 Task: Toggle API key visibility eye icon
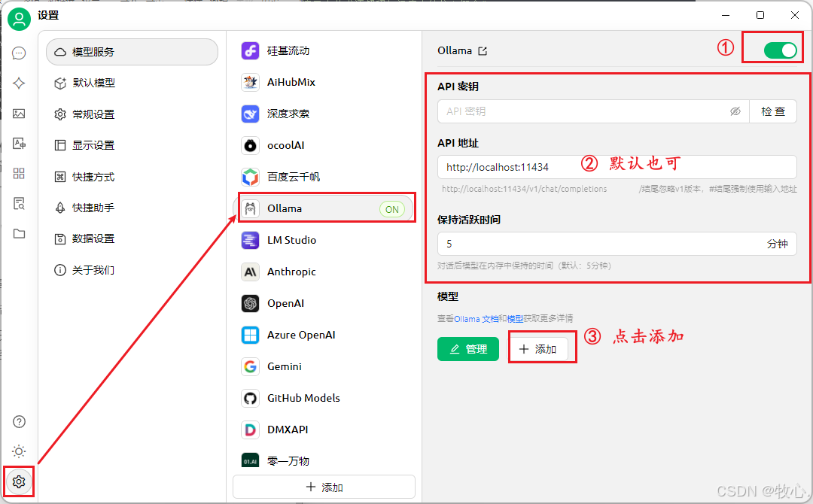[x=735, y=111]
